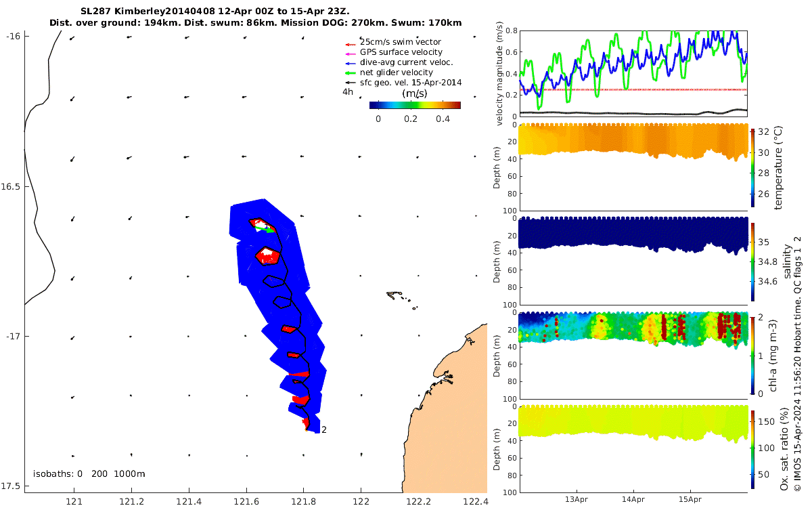Click the 'isobaths: 0 200 1000m' label

point(89,474)
